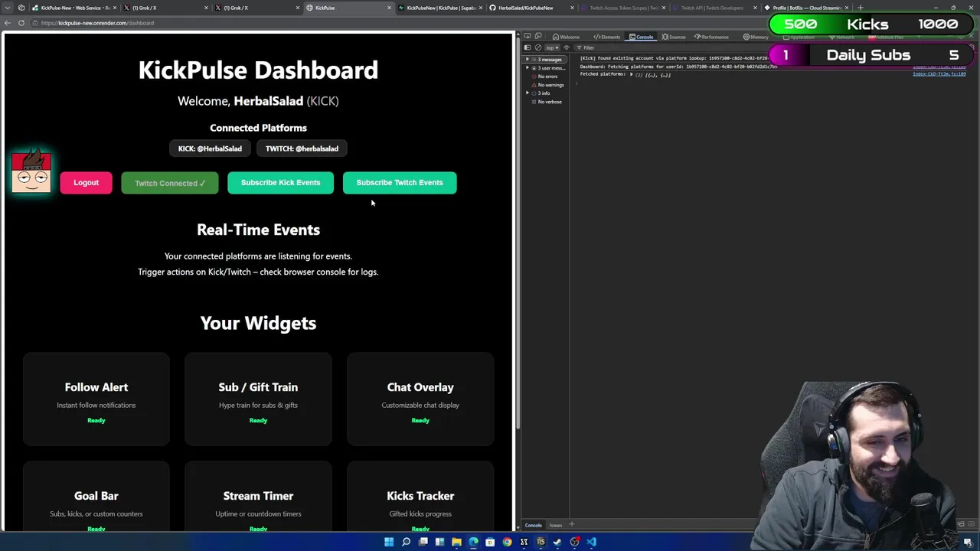Image resolution: width=980 pixels, height=551 pixels.
Task: Click the console Filter input field
Action: point(674,47)
